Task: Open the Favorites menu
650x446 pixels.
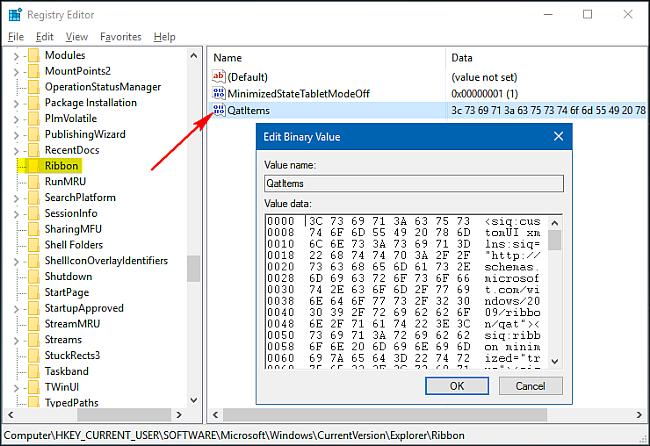Action: [x=120, y=37]
